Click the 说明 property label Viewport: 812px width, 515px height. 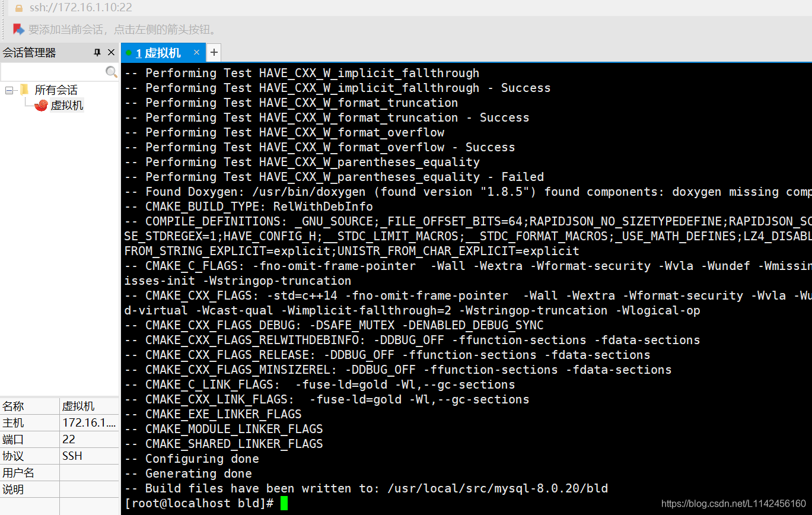[13, 489]
